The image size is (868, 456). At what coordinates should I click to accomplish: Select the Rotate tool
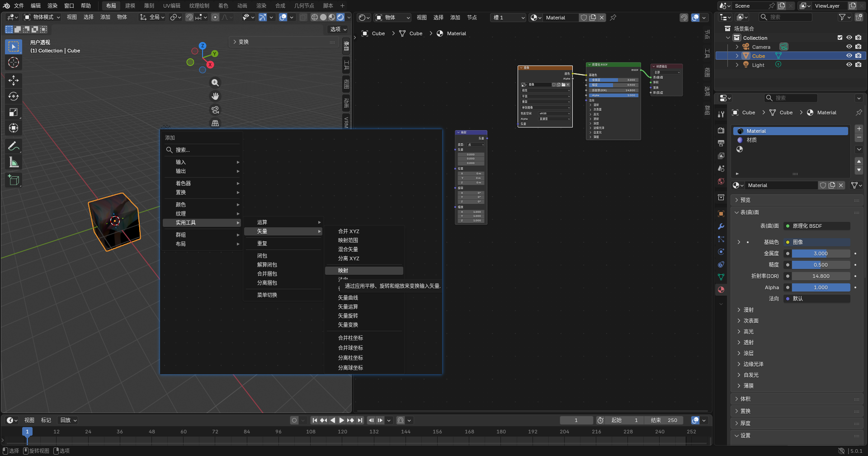click(14, 96)
